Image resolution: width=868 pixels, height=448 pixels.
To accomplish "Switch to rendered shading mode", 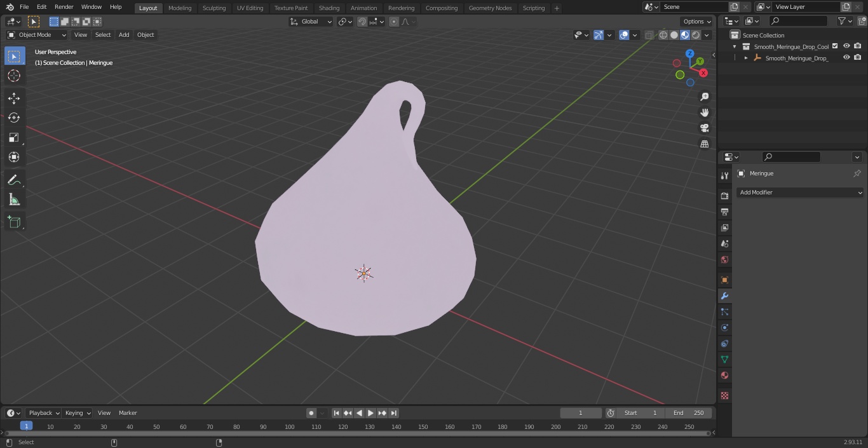I will click(x=696, y=35).
